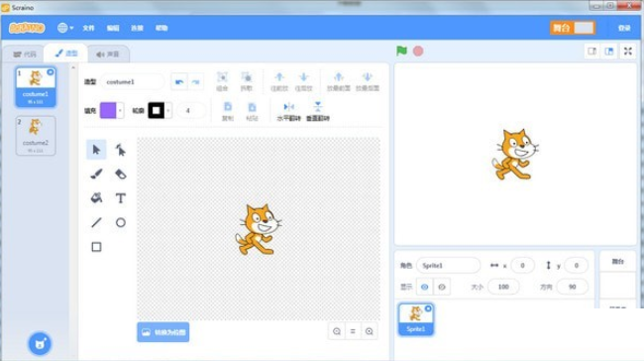Click the Redo arrow
The height and width of the screenshot is (361, 644).
coord(195,82)
